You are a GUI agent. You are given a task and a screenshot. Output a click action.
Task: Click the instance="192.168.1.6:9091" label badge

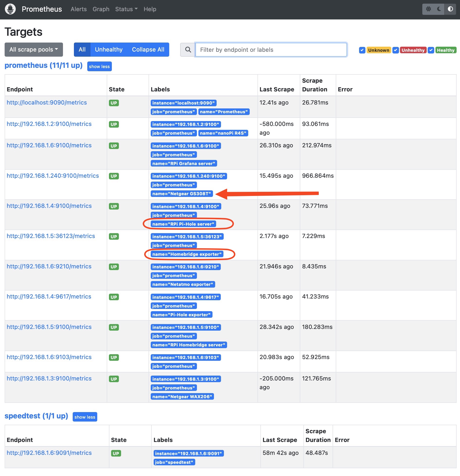coord(189,454)
